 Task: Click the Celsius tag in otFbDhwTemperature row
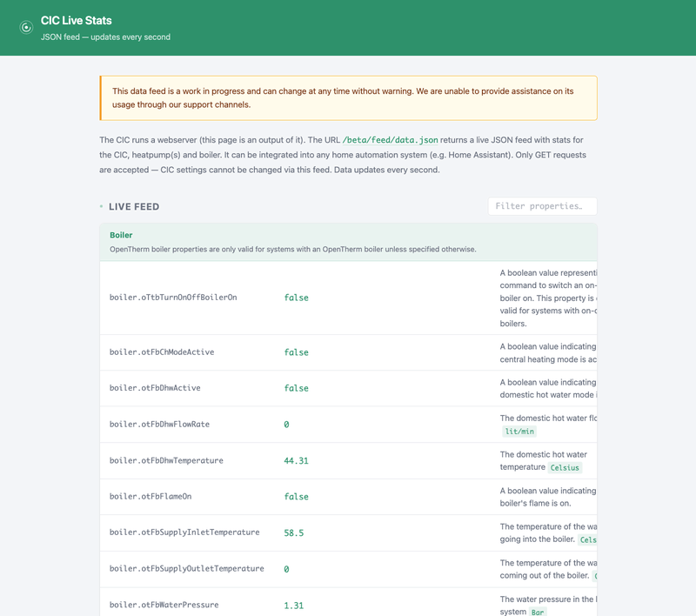pos(565,468)
